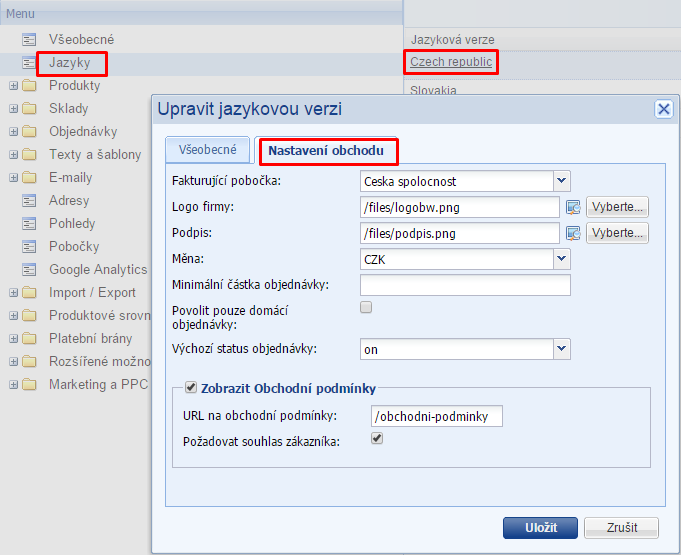Click the Rozšířené možnosti folder icon
Image resolution: width=681 pixels, height=555 pixels.
29,362
